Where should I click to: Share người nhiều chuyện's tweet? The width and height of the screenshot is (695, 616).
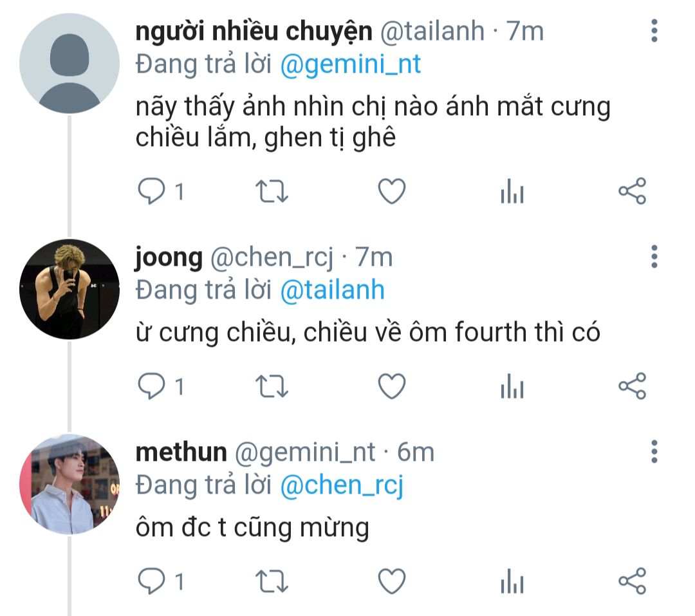(633, 191)
